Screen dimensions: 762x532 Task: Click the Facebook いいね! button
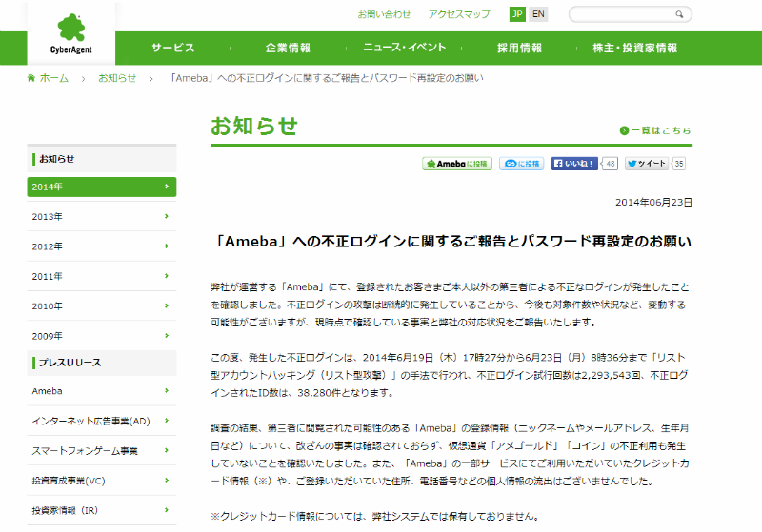pos(574,164)
